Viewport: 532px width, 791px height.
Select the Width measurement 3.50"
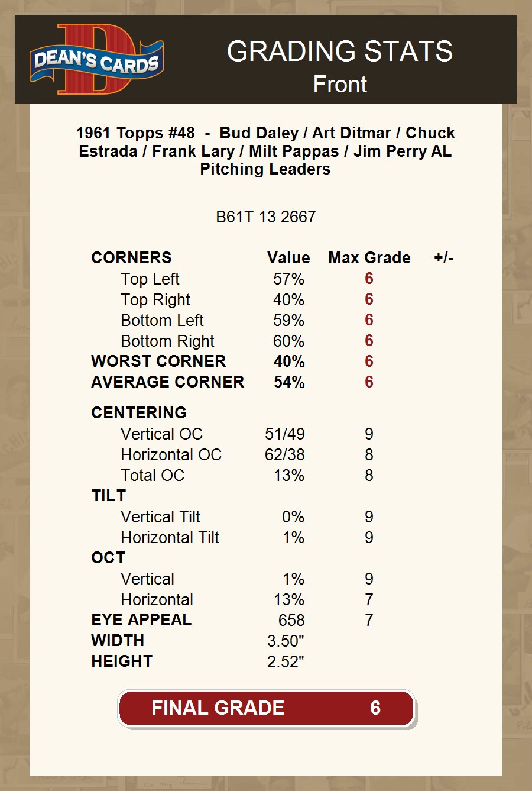[x=286, y=641]
